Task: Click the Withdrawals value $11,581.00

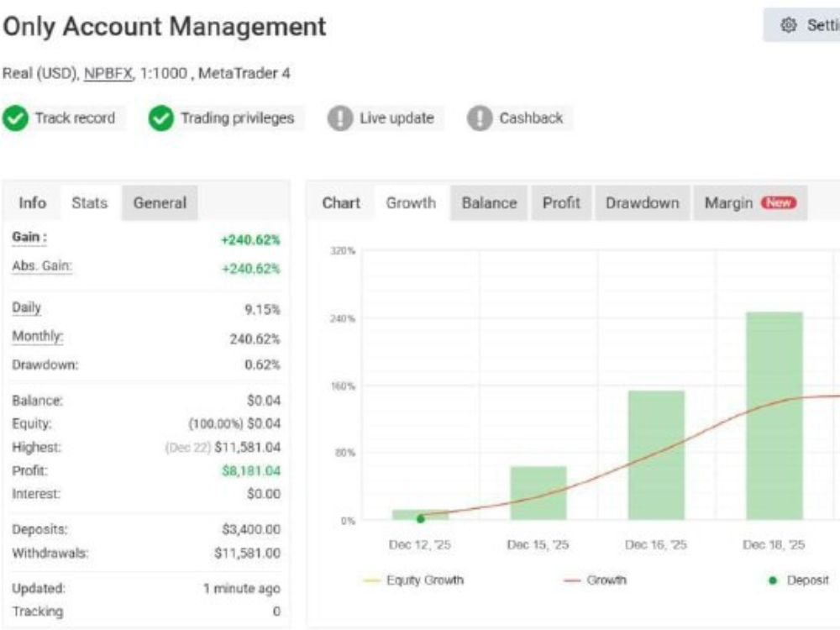Action: [247, 553]
